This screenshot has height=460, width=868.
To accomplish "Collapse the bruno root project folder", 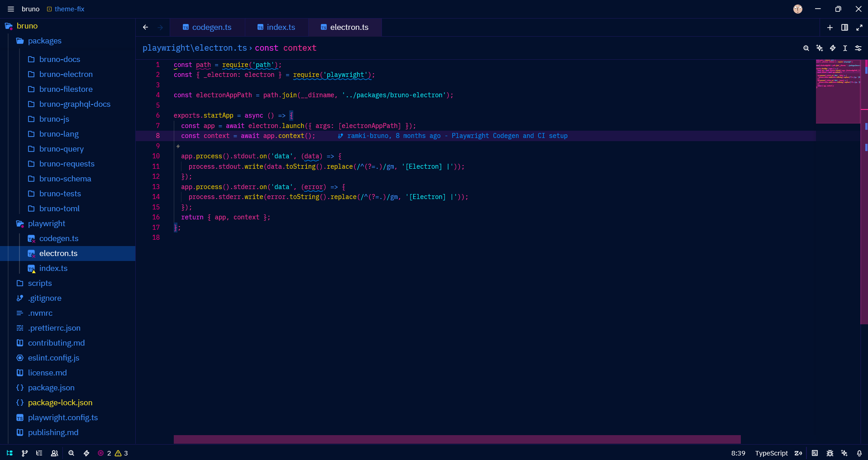I will pos(27,26).
